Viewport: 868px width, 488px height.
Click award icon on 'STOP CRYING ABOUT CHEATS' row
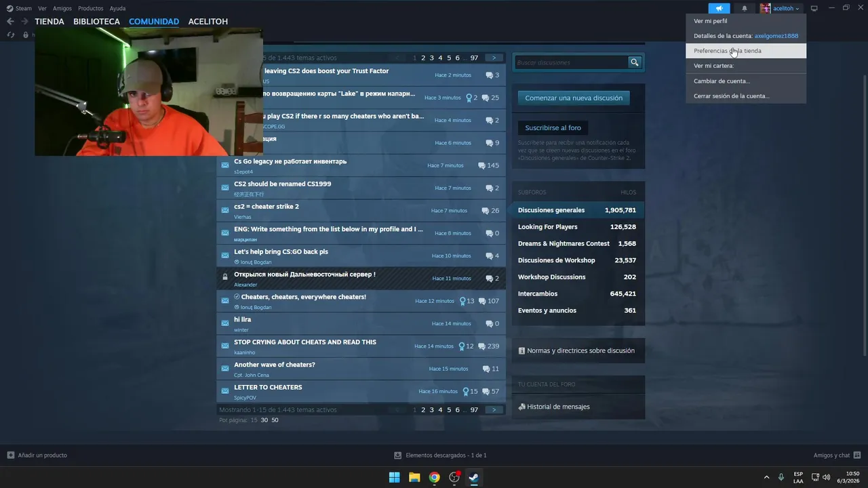point(462,346)
